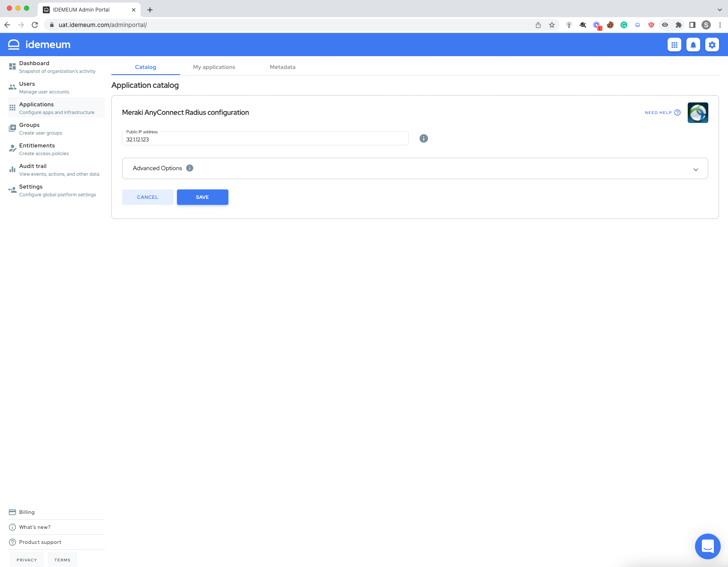The width and height of the screenshot is (728, 567).
Task: Click the Advanced Options label
Action: point(157,168)
